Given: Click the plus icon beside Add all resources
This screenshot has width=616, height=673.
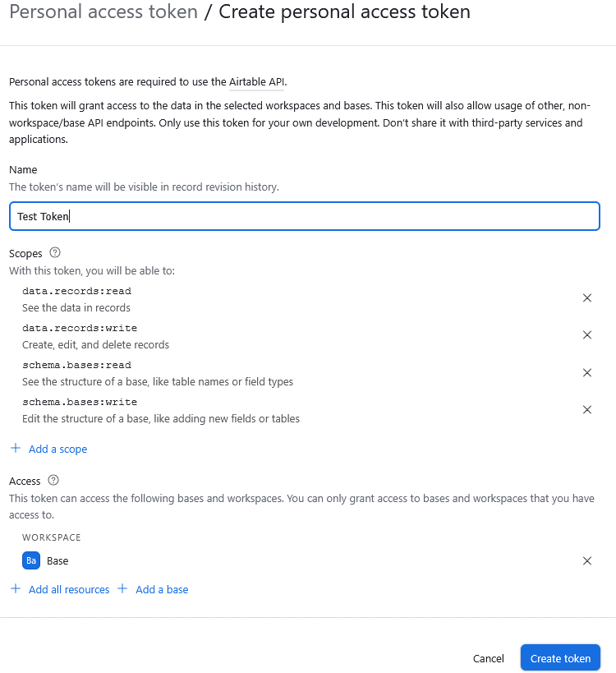Looking at the screenshot, I should point(16,589).
